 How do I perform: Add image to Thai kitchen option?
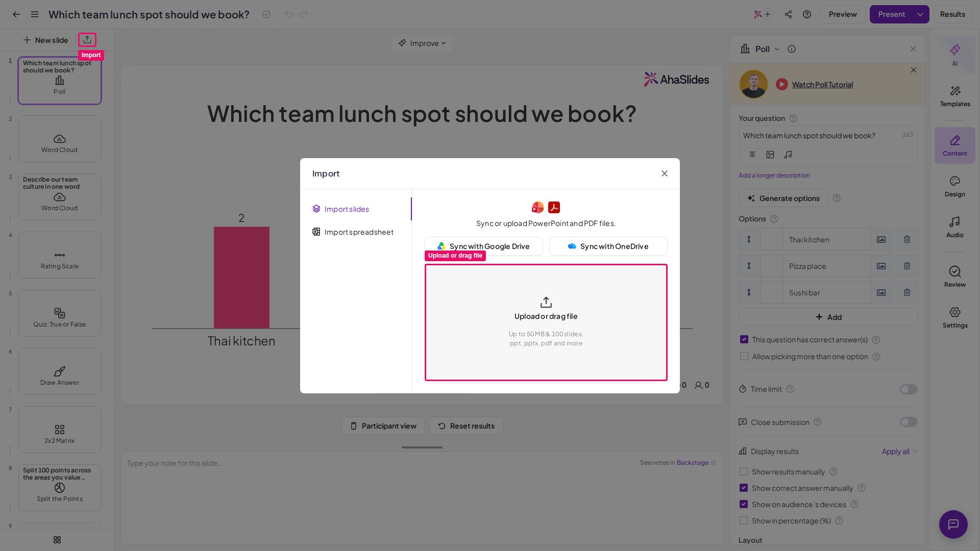point(881,239)
